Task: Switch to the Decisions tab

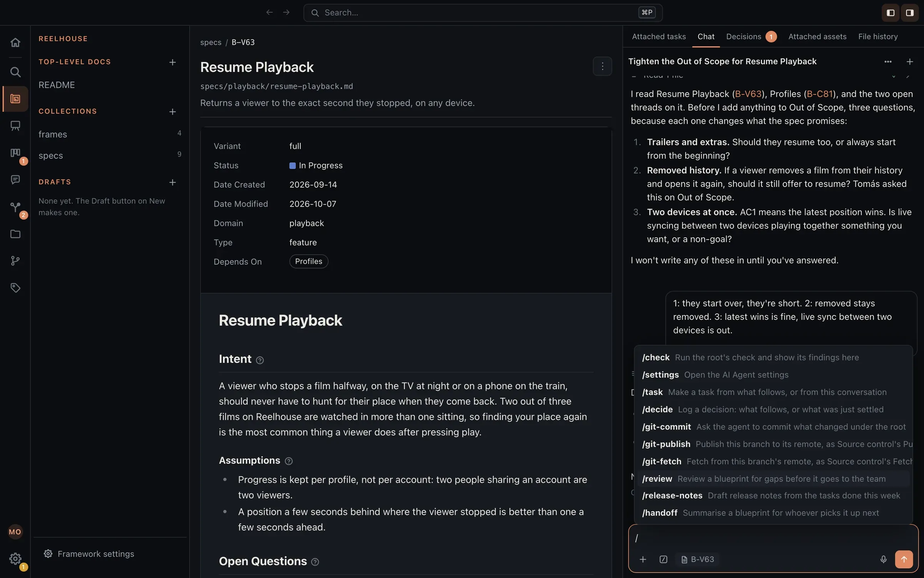Action: pos(751,37)
